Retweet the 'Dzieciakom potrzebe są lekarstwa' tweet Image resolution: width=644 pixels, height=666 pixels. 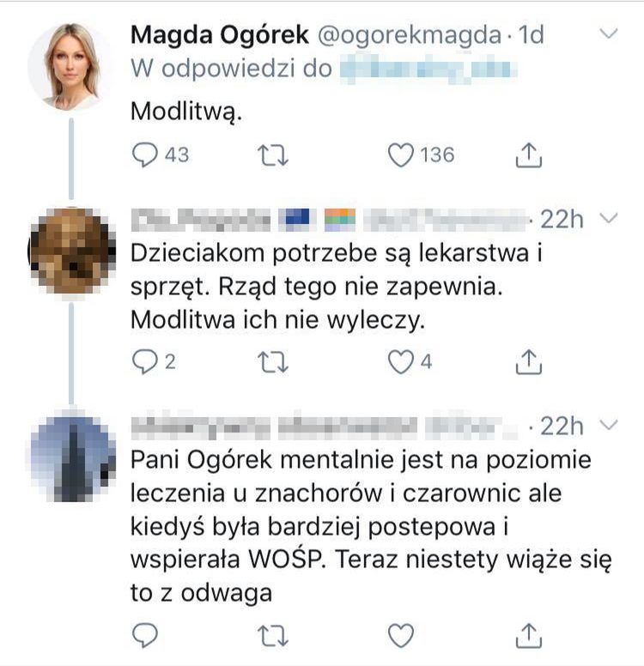coord(273,362)
